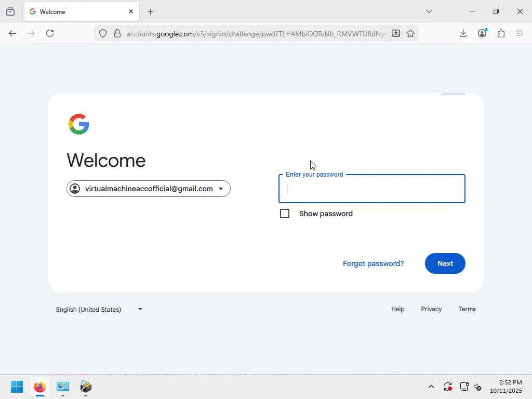Viewport: 532px width, 399px height.
Task: Open the Privacy link
Action: coord(431,309)
